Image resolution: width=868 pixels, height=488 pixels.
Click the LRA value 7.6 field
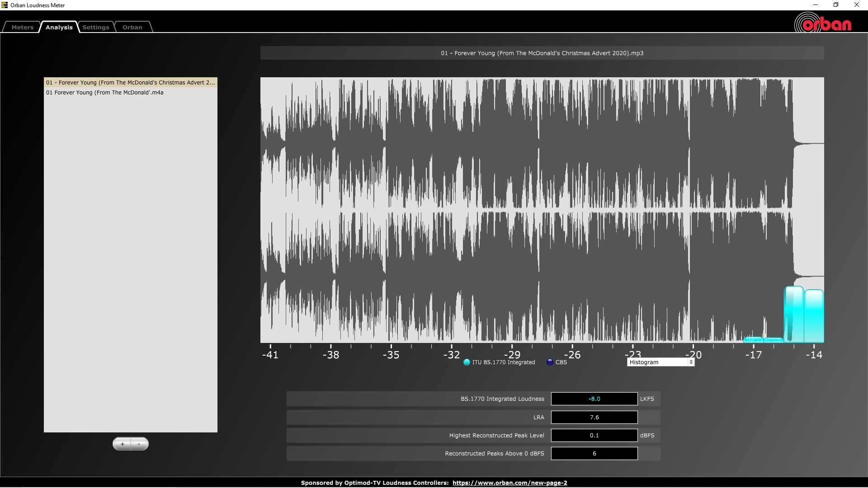[x=594, y=418]
